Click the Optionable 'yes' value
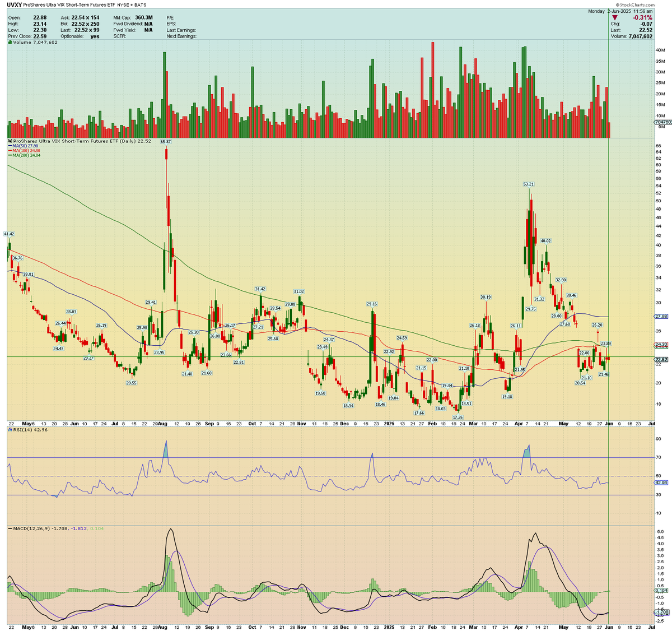Viewport: 672px width, 631px height. (x=95, y=36)
